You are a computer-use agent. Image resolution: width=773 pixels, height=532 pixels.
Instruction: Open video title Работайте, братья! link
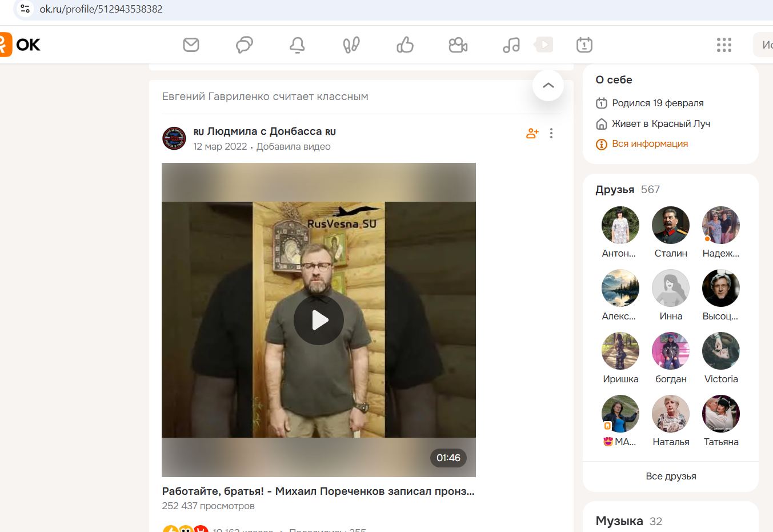[x=318, y=491]
